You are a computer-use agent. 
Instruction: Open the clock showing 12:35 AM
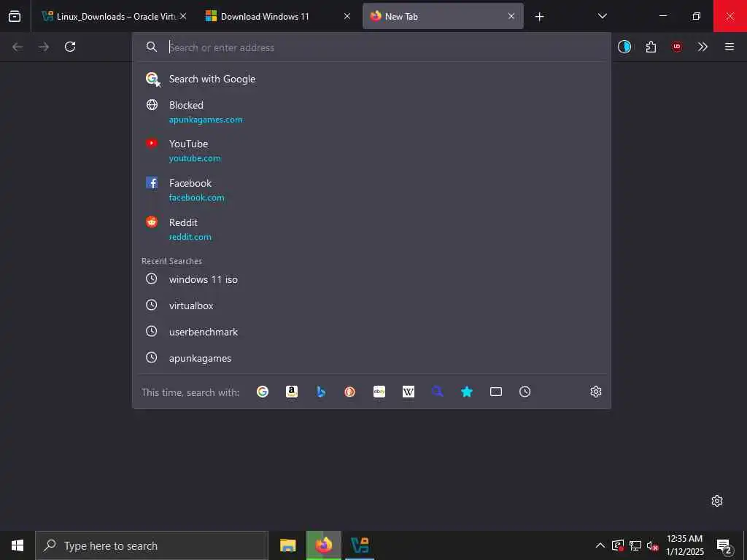click(x=684, y=545)
